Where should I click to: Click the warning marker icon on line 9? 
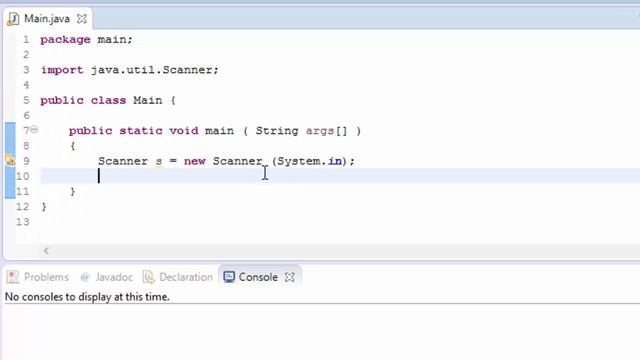tap(10, 160)
